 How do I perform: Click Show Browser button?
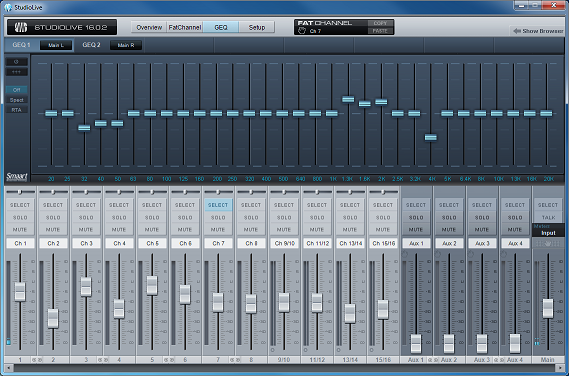pos(538,31)
